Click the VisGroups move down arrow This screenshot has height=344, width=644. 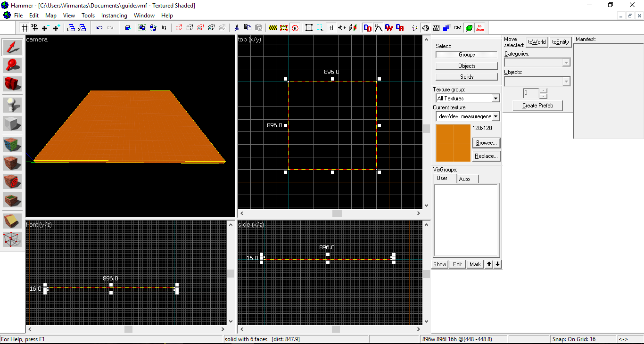[x=497, y=264]
